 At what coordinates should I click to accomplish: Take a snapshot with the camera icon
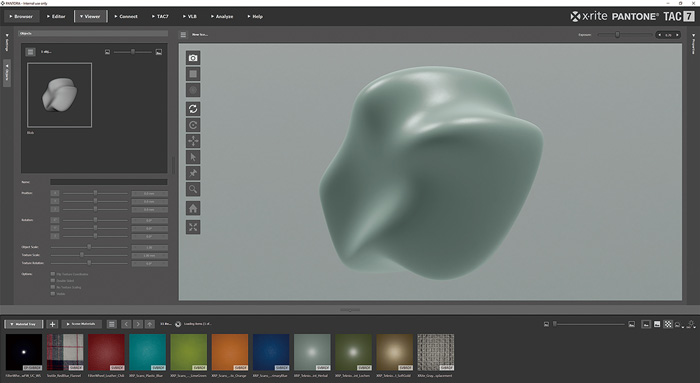(x=193, y=58)
